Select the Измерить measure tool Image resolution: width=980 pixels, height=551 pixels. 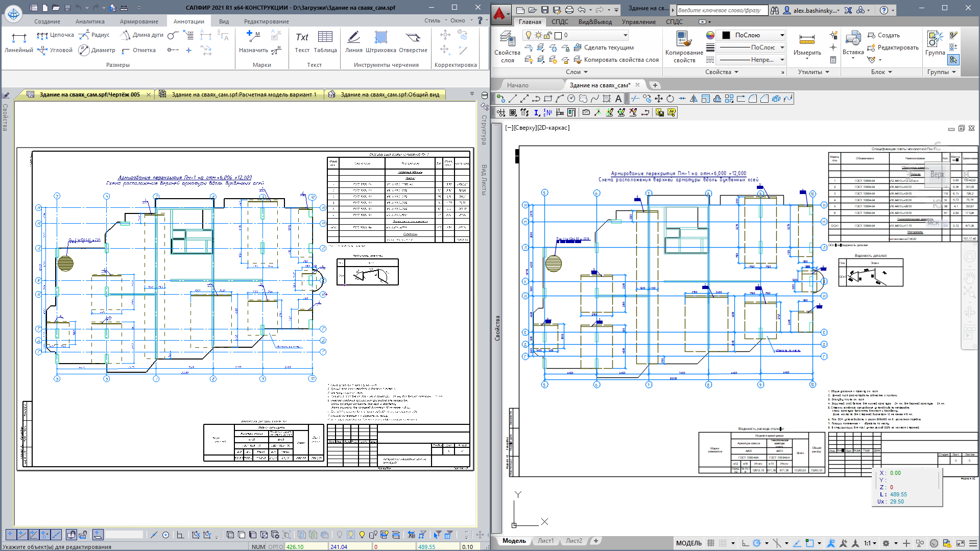pos(807,44)
